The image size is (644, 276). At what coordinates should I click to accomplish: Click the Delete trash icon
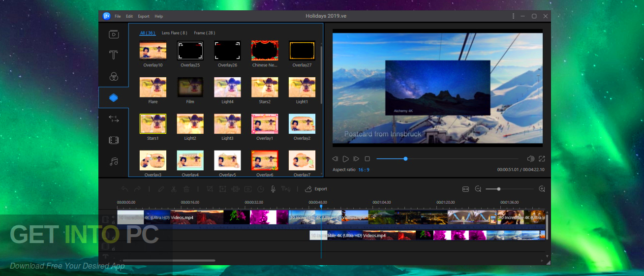coord(186,189)
